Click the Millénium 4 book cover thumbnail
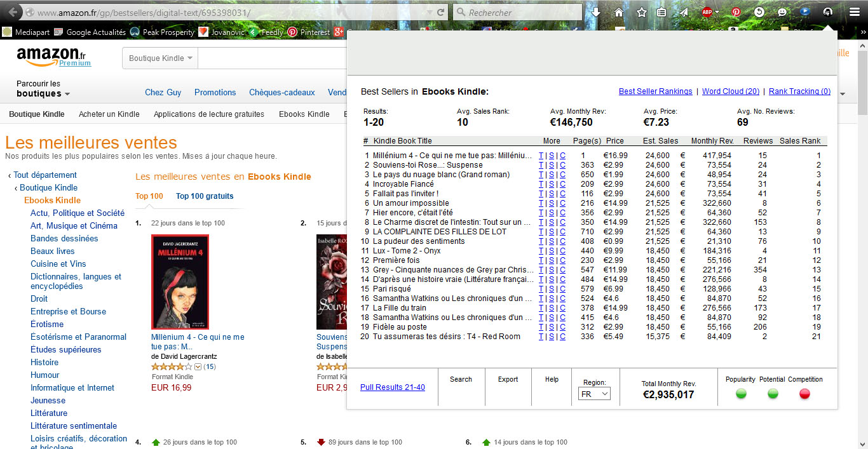 click(180, 281)
